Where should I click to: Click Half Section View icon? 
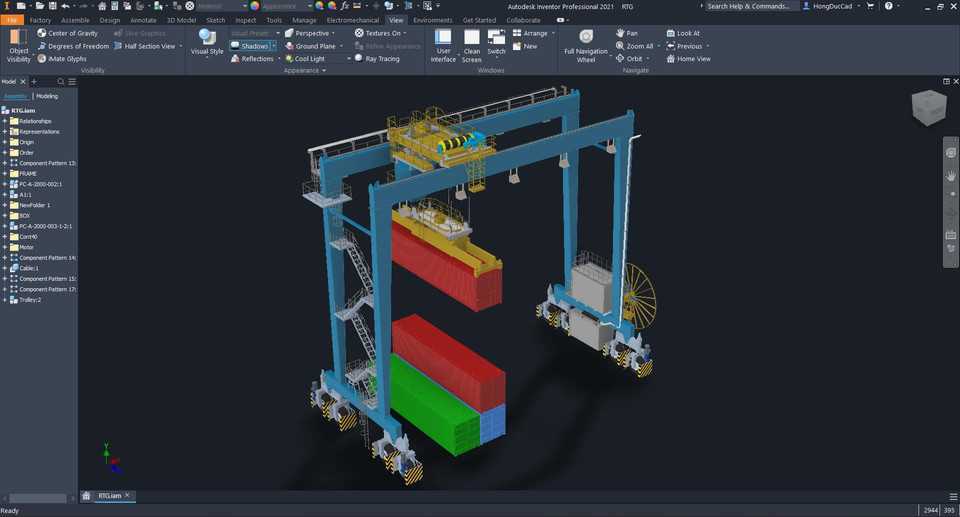click(118, 46)
